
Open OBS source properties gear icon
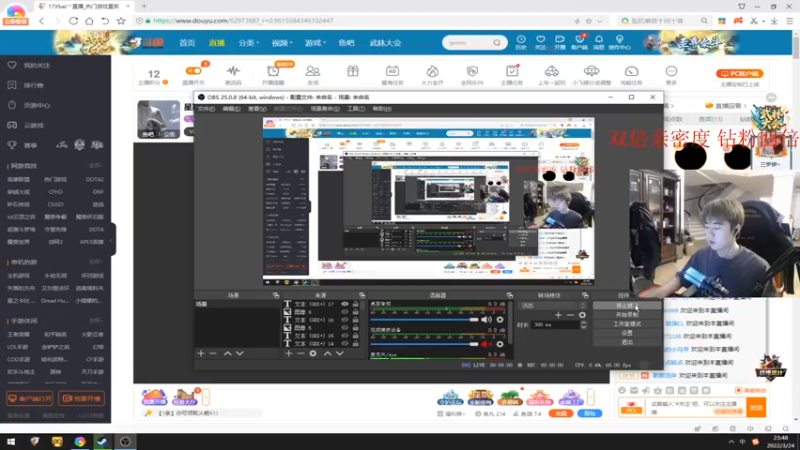[x=313, y=353]
